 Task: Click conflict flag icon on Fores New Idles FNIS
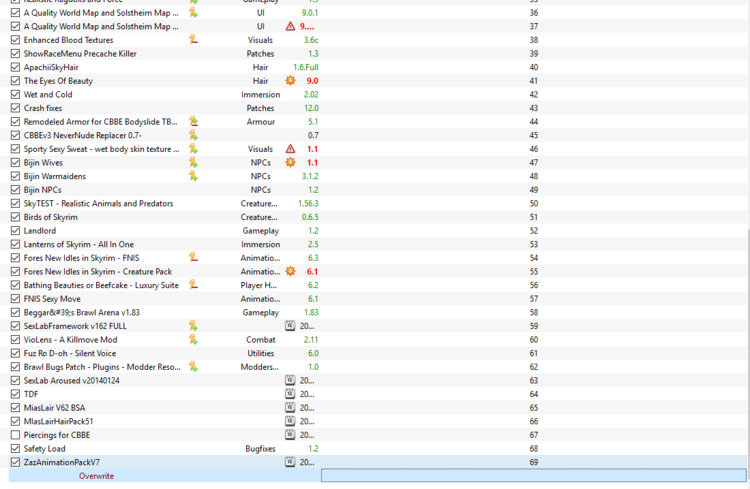pyautogui.click(x=193, y=258)
